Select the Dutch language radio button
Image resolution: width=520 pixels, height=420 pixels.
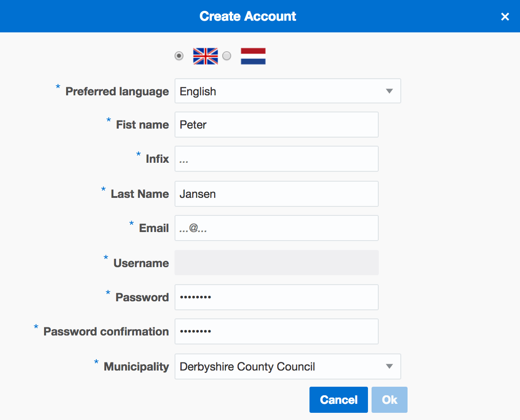(227, 56)
